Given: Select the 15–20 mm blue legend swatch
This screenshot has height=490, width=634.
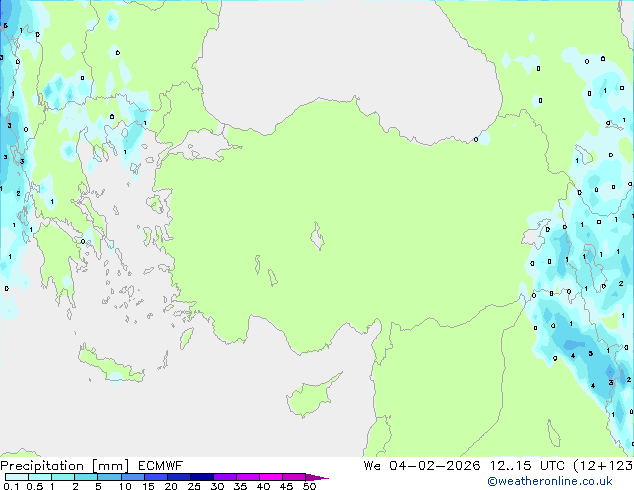Looking at the screenshot, I should (155, 477).
